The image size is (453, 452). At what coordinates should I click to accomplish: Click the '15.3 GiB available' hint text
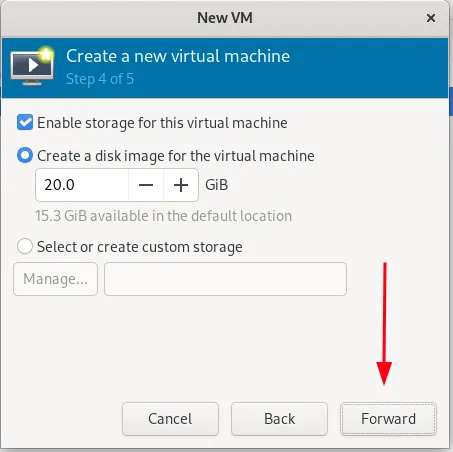tap(164, 216)
